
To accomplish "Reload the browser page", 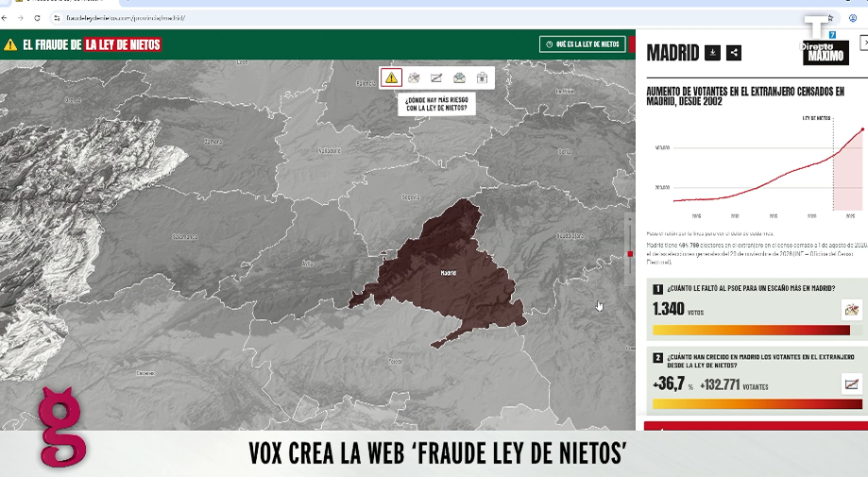I will [x=37, y=18].
